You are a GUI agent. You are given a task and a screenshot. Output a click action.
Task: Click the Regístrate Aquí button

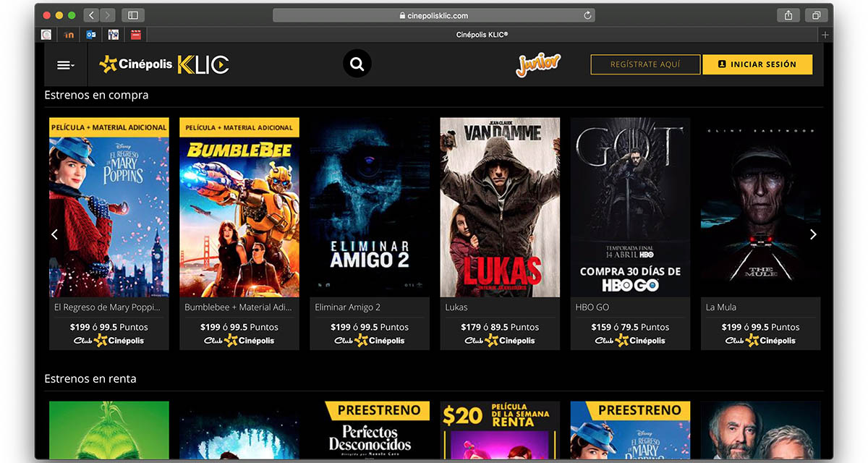645,64
